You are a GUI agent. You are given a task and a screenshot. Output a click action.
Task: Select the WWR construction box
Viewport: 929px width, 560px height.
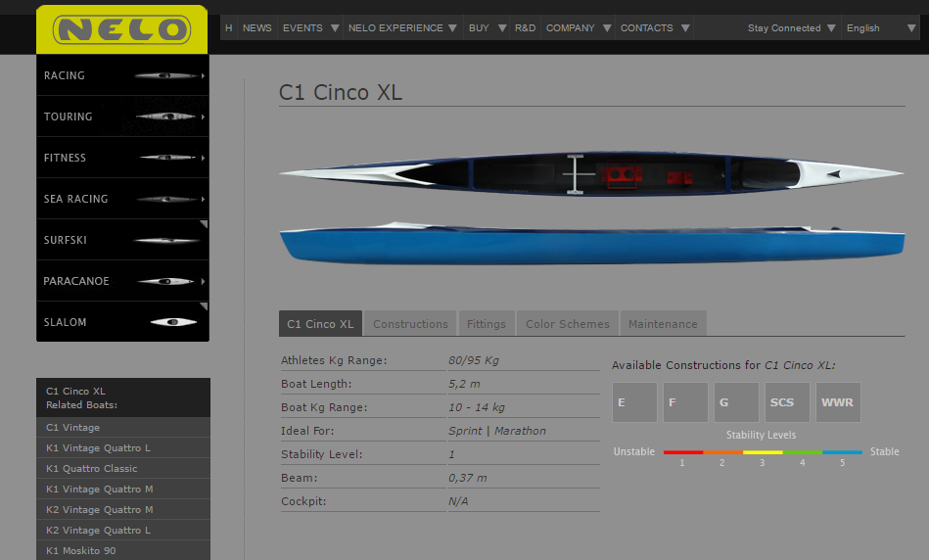pos(838,402)
